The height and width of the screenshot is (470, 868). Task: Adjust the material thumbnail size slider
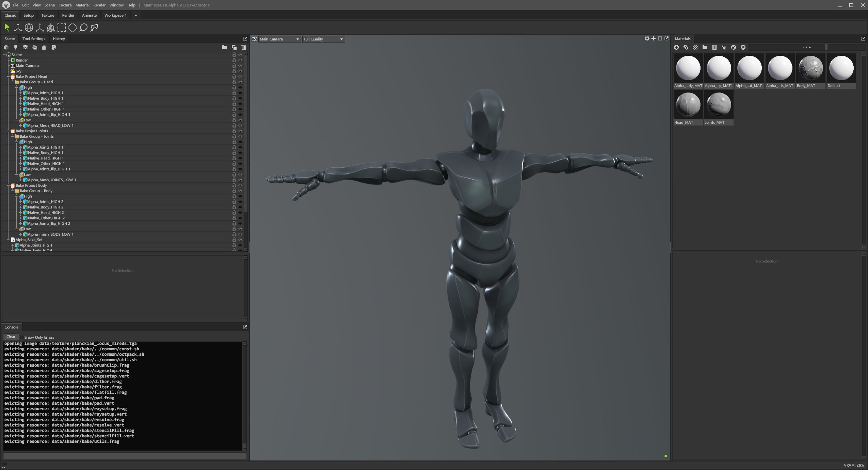(807, 47)
